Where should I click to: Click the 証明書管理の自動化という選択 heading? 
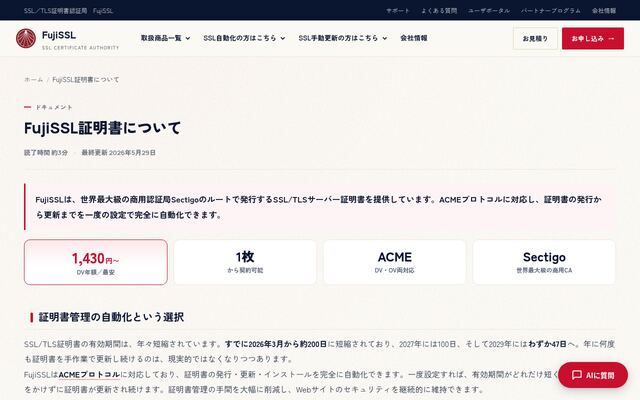pyautogui.click(x=111, y=317)
